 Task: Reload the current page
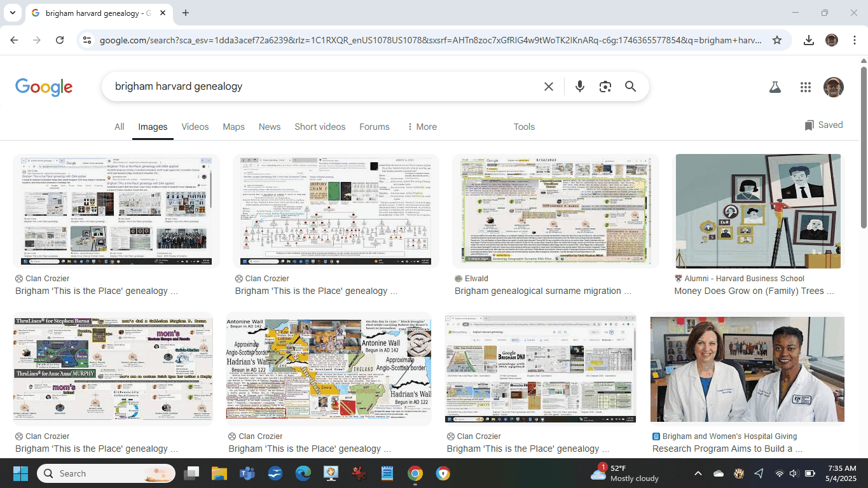60,40
